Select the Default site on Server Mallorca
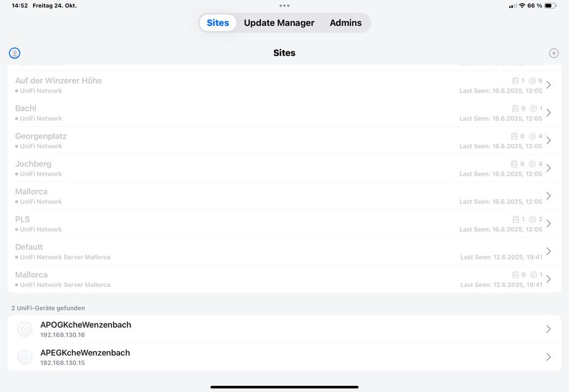This screenshot has height=392, width=569. [x=247, y=251]
